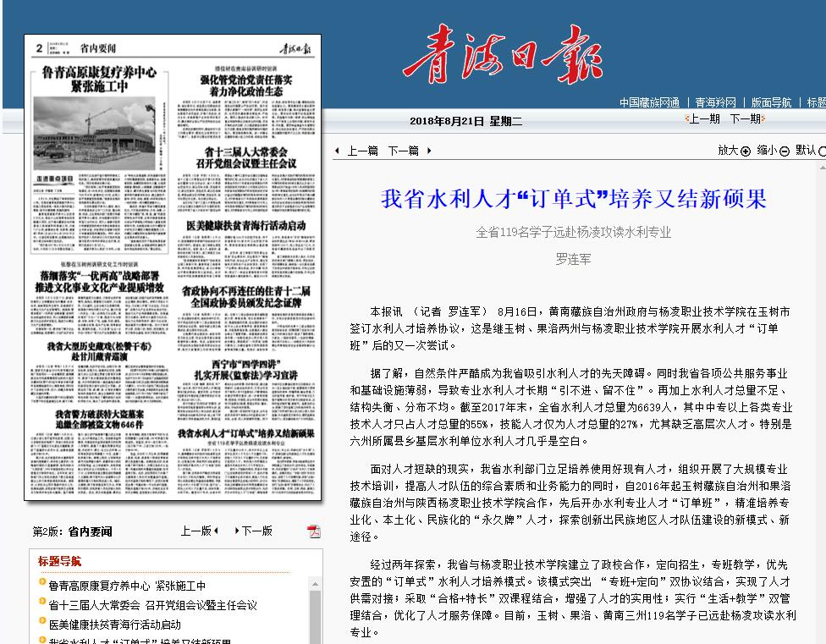This screenshot has height=644, width=826.
Task: Open 省十三届人大常委会 article in title list
Action: click(x=152, y=605)
